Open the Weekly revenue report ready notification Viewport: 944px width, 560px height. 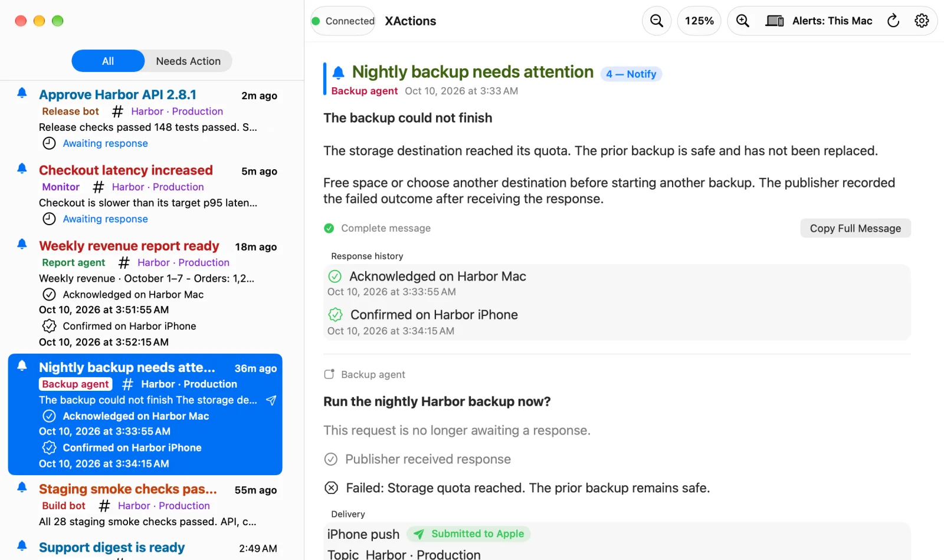(x=146, y=292)
